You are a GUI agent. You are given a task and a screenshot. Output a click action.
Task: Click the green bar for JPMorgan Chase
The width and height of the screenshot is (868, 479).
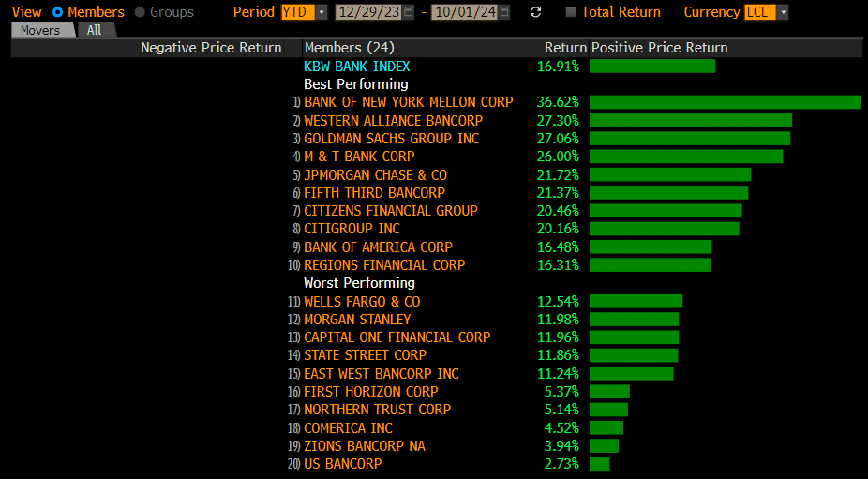pos(670,175)
